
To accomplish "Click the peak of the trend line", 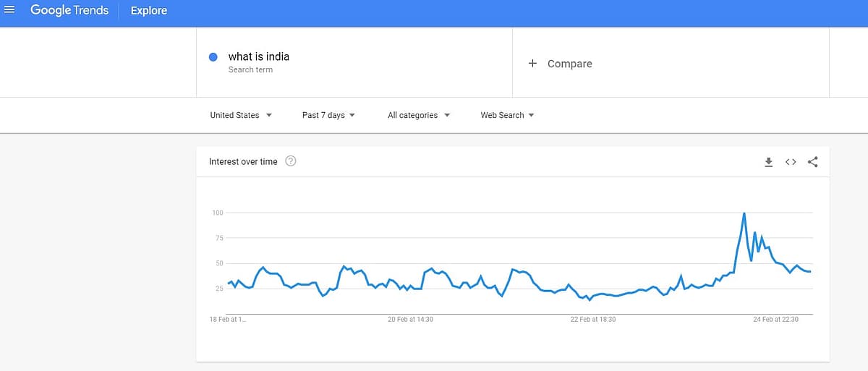I will [x=744, y=213].
